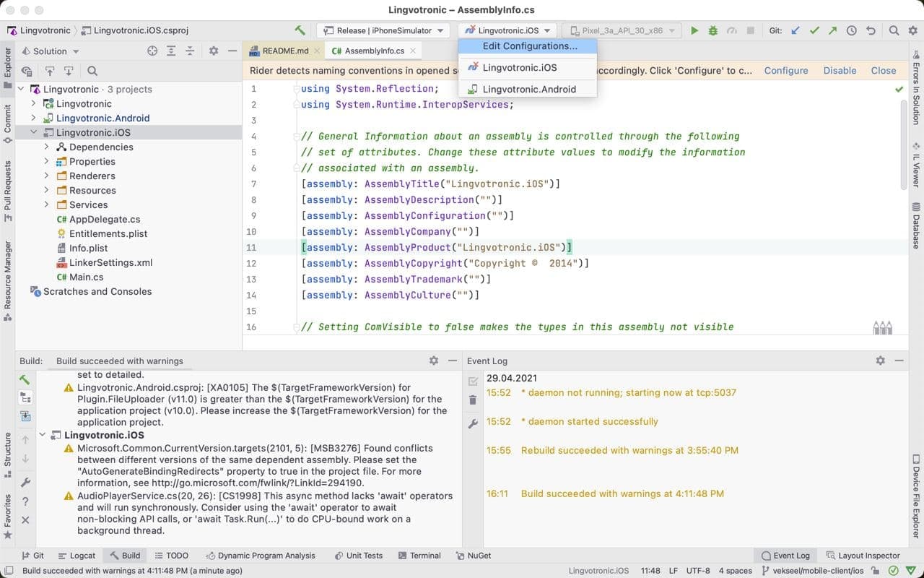
Task: Collapse Lingvotronic.iOS group in Build output
Action: coord(43,435)
